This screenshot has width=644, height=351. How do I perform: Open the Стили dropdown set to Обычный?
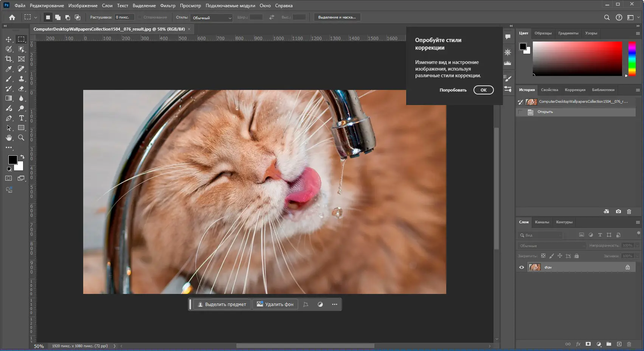coord(211,18)
